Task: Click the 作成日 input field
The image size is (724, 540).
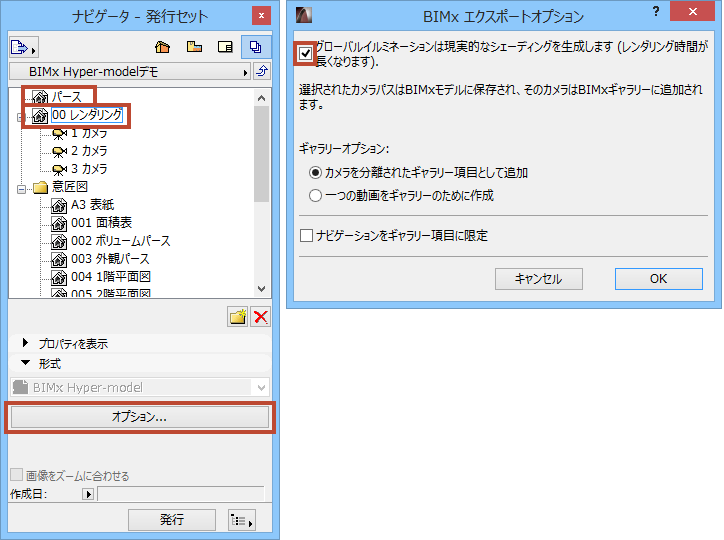Action: tap(181, 494)
